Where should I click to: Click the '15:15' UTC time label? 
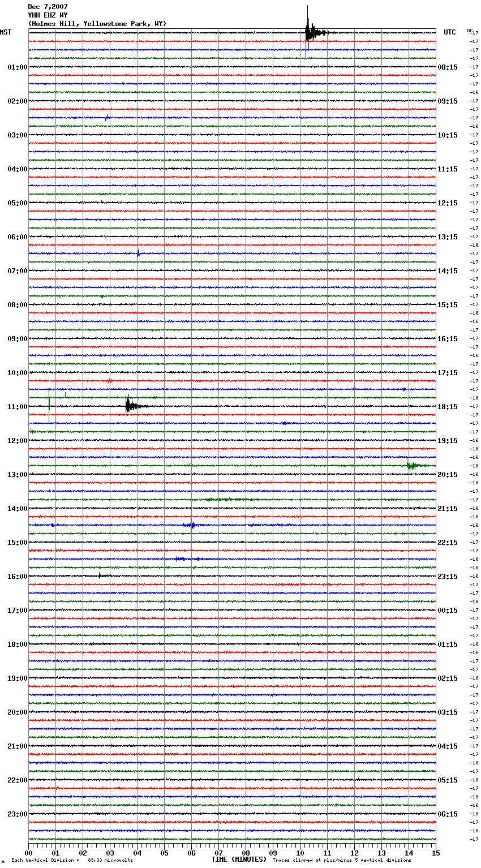click(x=448, y=305)
